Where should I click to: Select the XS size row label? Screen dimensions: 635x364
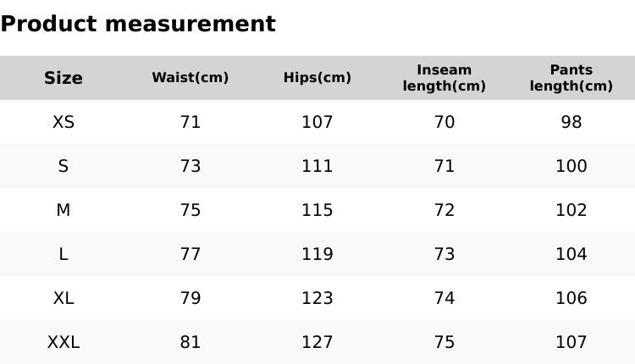(x=63, y=122)
